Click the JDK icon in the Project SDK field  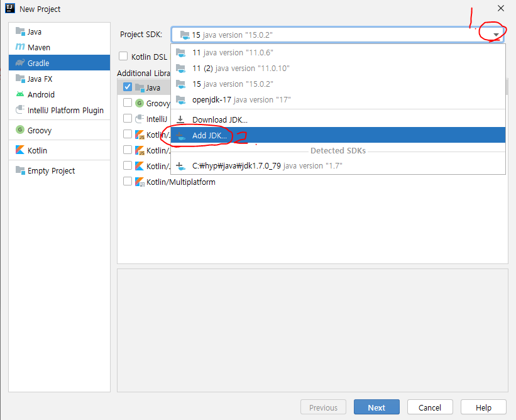pos(185,35)
